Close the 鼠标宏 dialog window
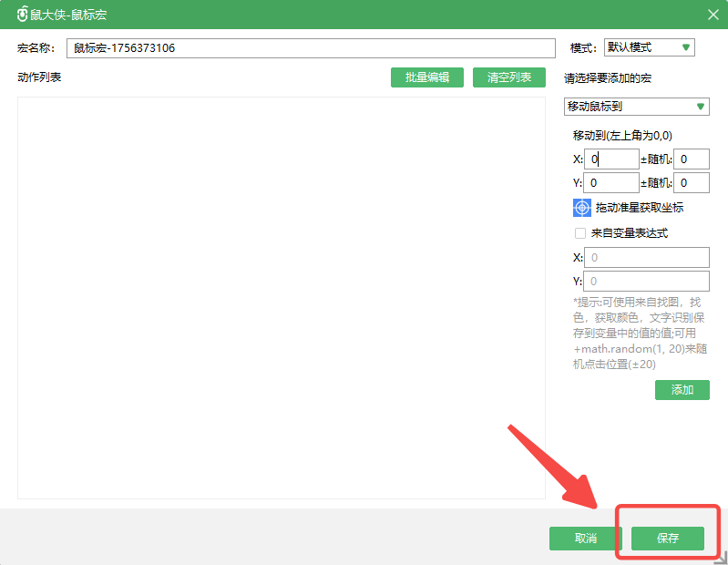 (713, 15)
